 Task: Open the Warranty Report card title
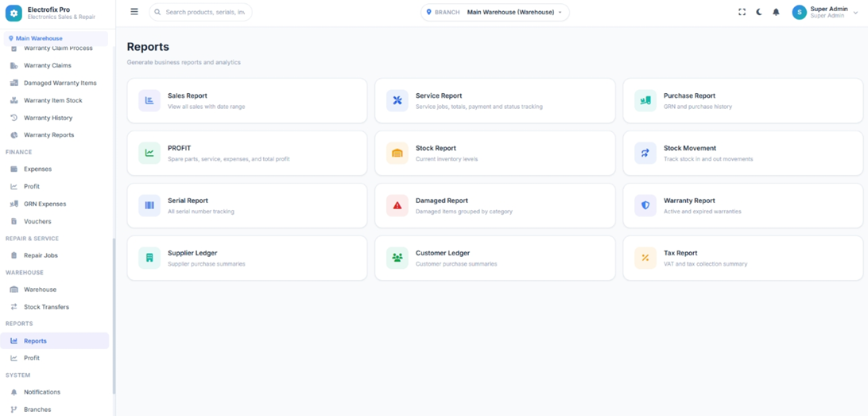click(689, 200)
